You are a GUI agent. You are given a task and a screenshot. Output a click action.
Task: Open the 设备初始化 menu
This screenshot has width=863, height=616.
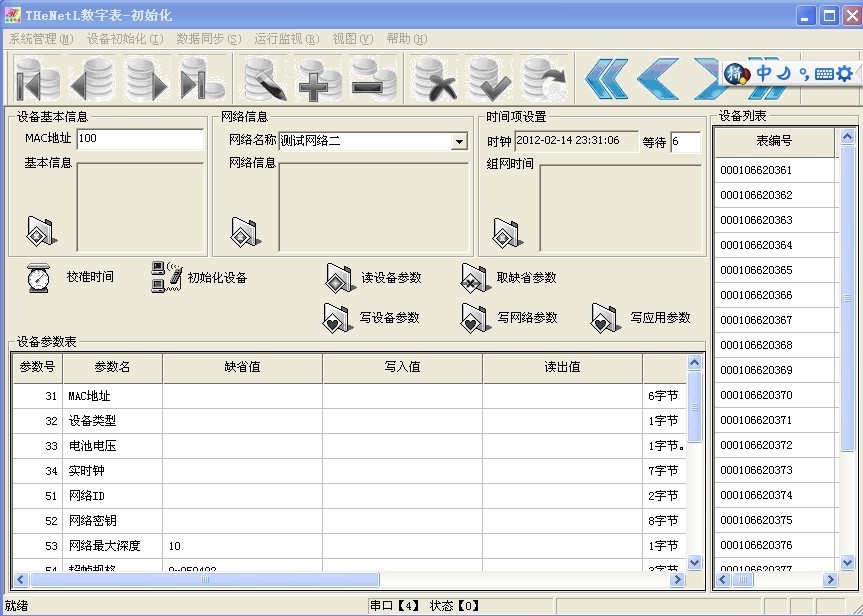coord(124,39)
